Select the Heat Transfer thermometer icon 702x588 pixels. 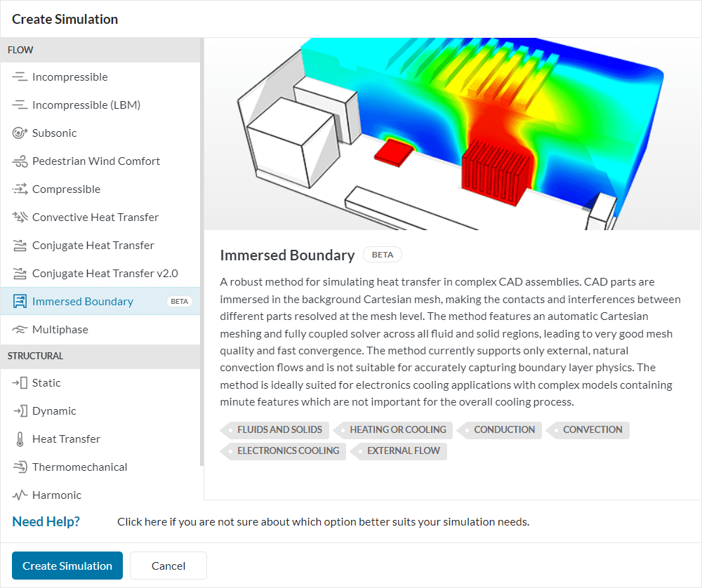pos(20,439)
